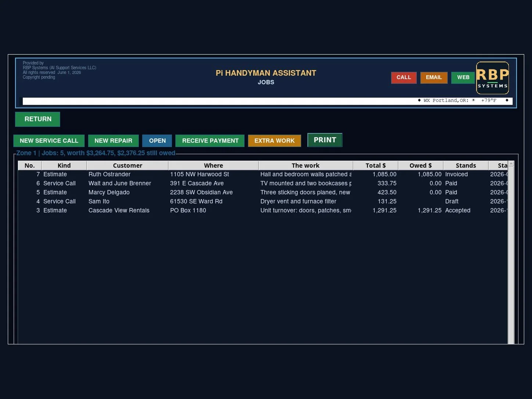Click the RBP Systems logo
The width and height of the screenshot is (532, 399).
click(x=492, y=78)
